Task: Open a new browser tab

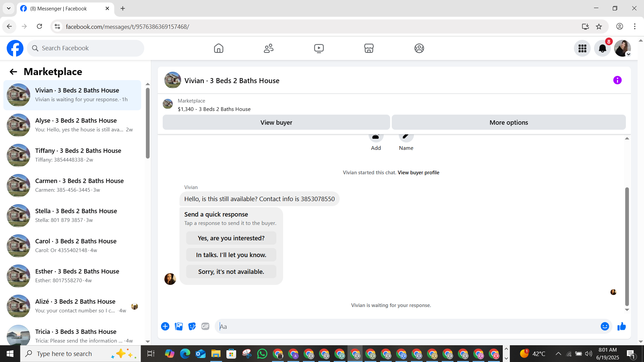Action: (123, 8)
